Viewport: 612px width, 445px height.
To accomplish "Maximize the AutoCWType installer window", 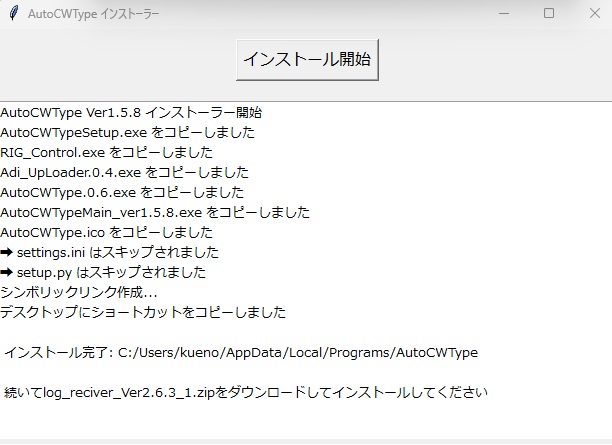I will (548, 14).
